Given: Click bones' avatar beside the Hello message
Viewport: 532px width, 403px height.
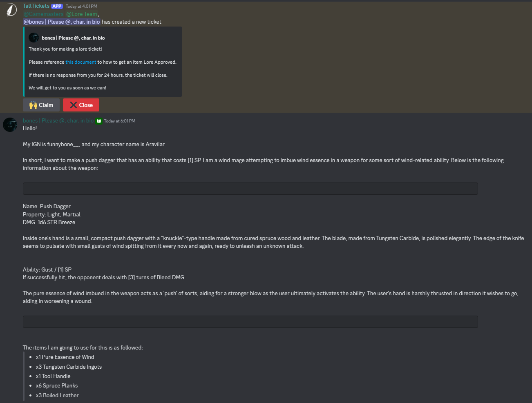Looking at the screenshot, I should tap(10, 125).
